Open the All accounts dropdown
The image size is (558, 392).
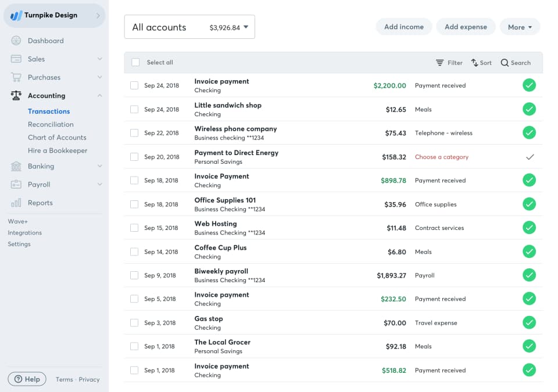click(x=189, y=27)
